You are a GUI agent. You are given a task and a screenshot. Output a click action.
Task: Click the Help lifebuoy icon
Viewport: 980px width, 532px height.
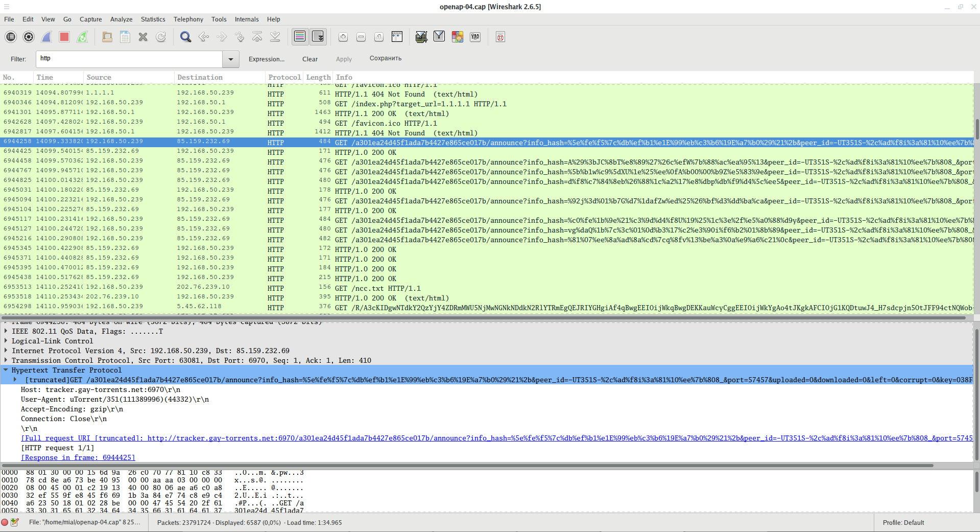point(500,37)
